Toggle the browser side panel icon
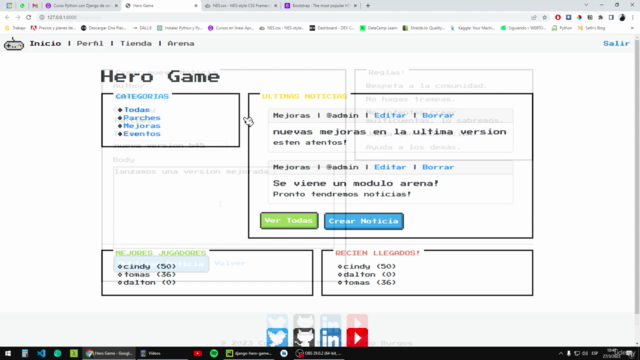Viewport: 640px width, 360px height. [611, 17]
